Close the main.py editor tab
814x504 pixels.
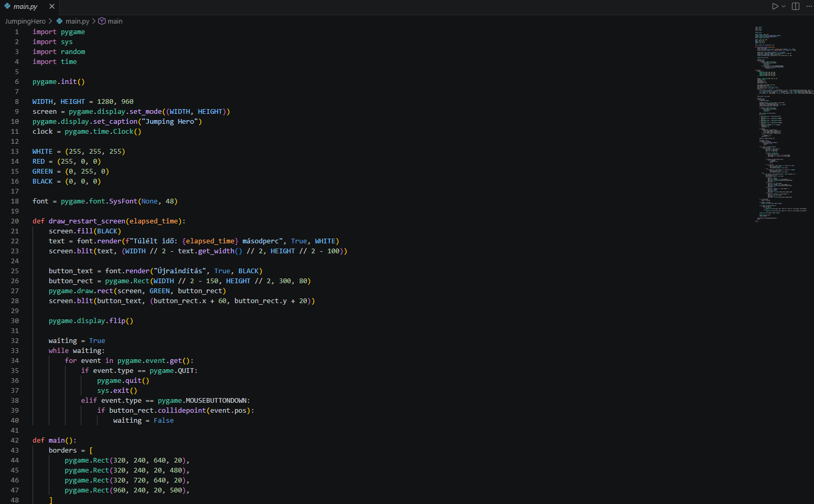pos(52,6)
